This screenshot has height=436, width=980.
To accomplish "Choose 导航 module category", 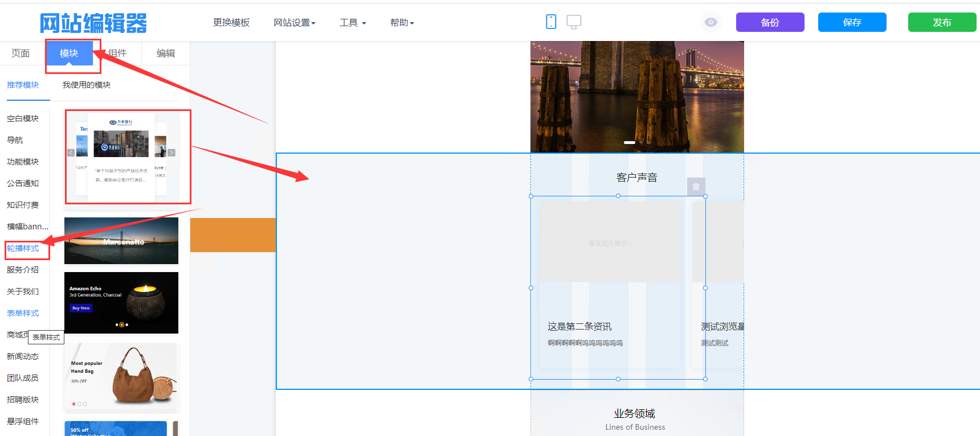I will [15, 140].
